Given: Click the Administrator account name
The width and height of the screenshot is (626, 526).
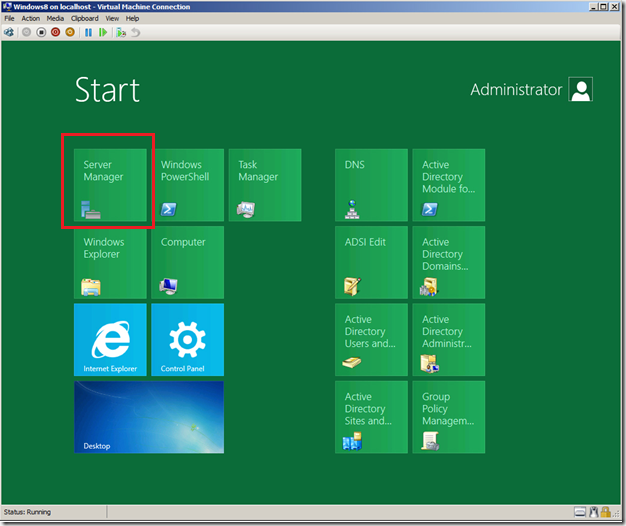Looking at the screenshot, I should click(516, 89).
